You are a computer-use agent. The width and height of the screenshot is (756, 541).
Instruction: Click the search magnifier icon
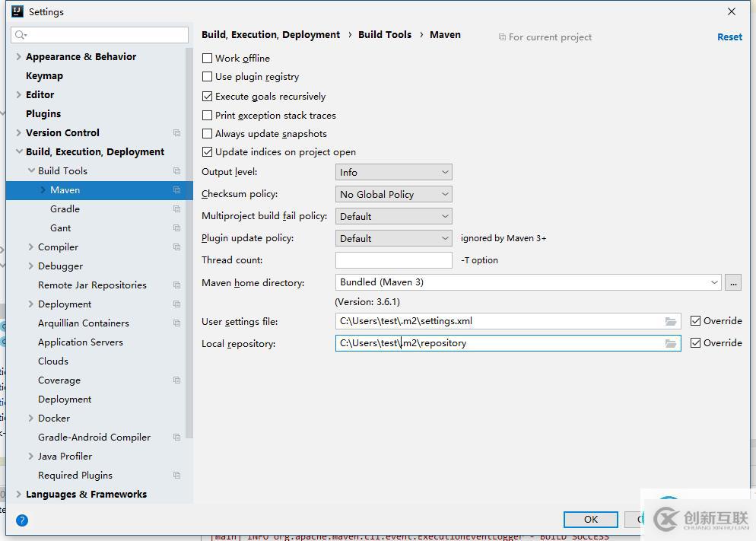21,35
